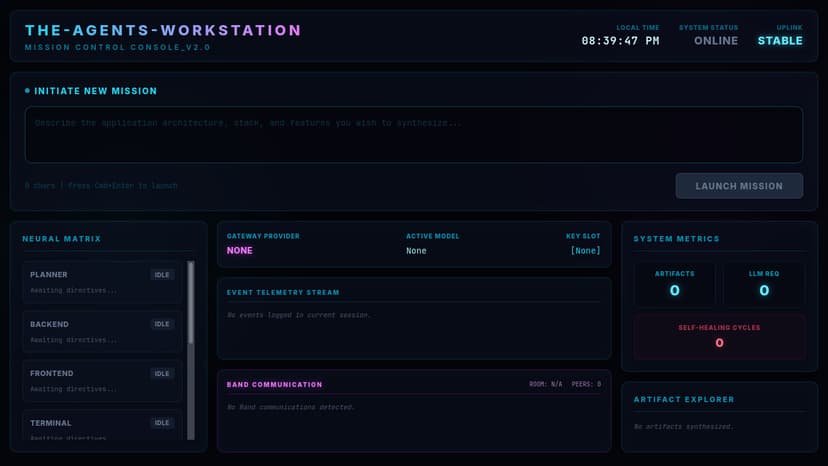Select the Planner agent card

102,282
